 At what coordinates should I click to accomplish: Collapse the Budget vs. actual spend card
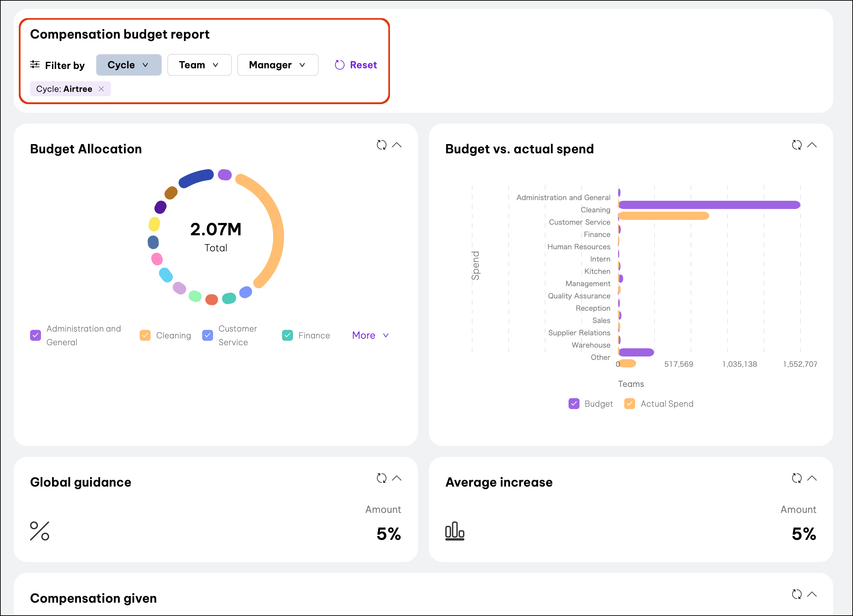tap(812, 145)
